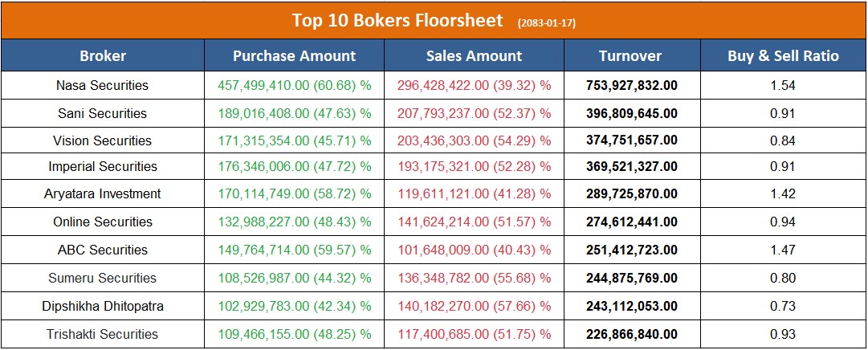Select Sani Securities sales amount 207,793,237.00
868x350 pixels.
[x=474, y=113]
